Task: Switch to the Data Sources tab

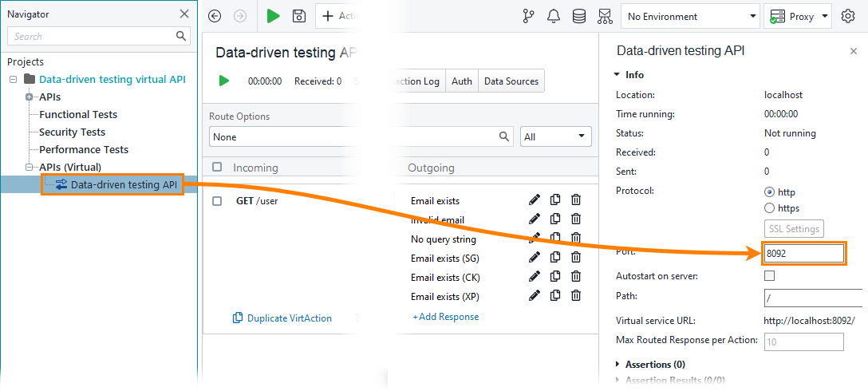Action: (x=511, y=81)
